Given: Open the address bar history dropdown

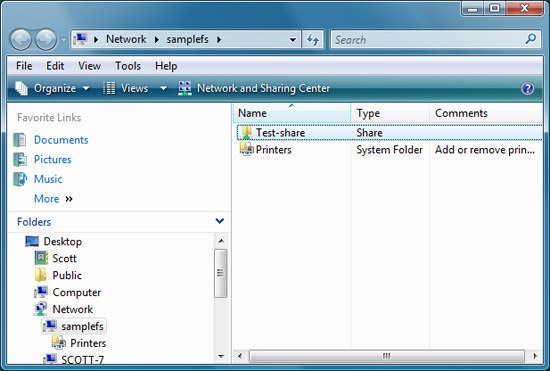Looking at the screenshot, I should (x=293, y=40).
